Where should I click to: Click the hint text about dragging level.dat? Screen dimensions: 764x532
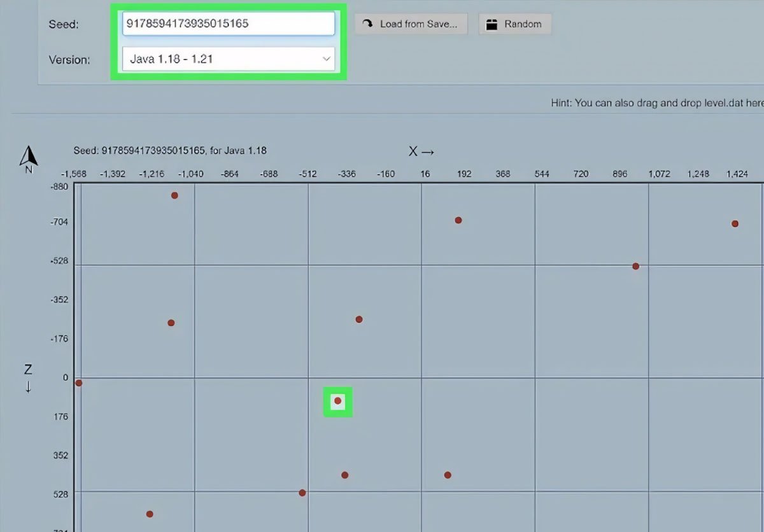[657, 102]
